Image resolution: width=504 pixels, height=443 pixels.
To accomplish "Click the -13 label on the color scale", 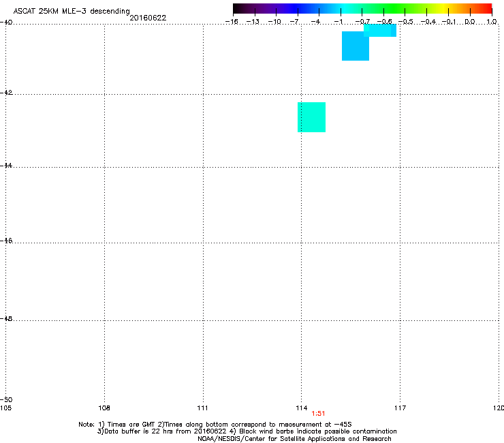I will [x=253, y=22].
